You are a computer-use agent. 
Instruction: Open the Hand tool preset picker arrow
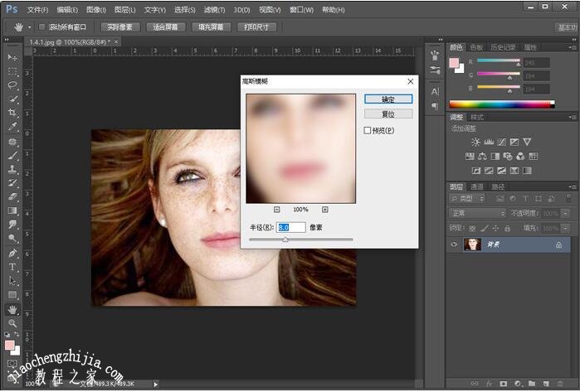31,27
